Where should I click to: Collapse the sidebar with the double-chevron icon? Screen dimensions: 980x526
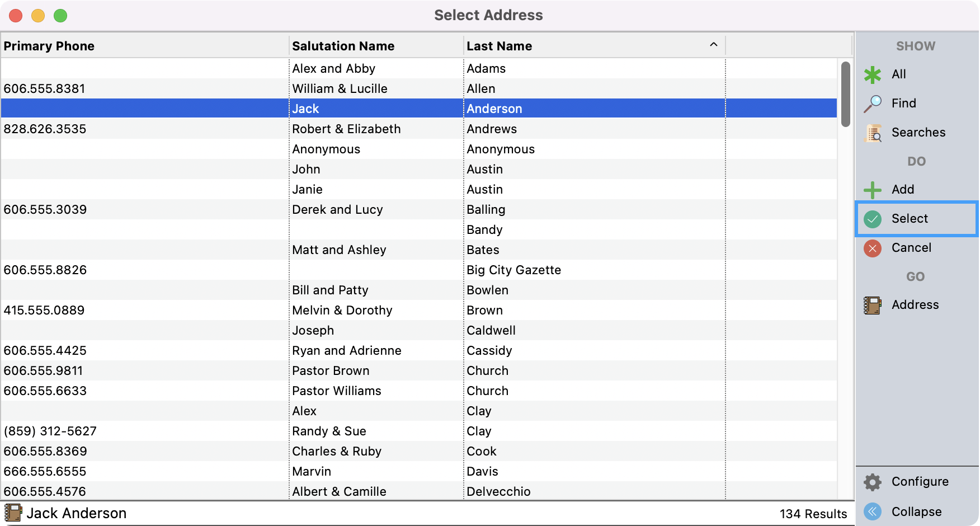tap(873, 511)
